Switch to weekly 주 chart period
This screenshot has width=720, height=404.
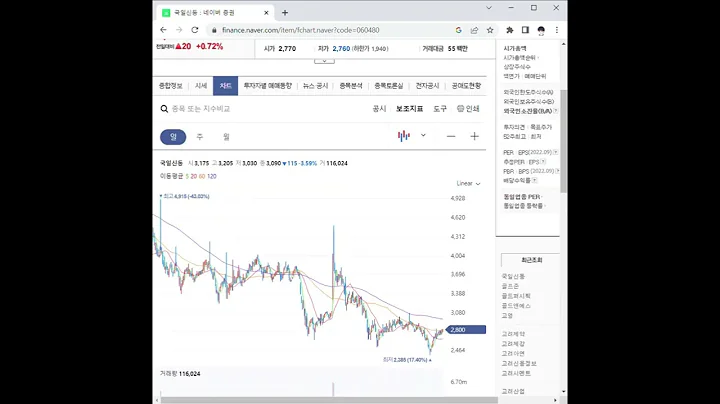click(x=200, y=137)
